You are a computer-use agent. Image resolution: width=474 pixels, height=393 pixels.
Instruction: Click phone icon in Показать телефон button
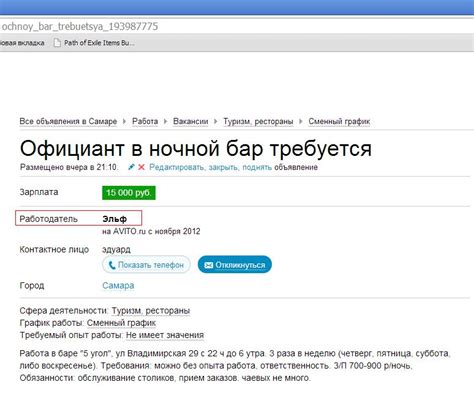click(112, 265)
